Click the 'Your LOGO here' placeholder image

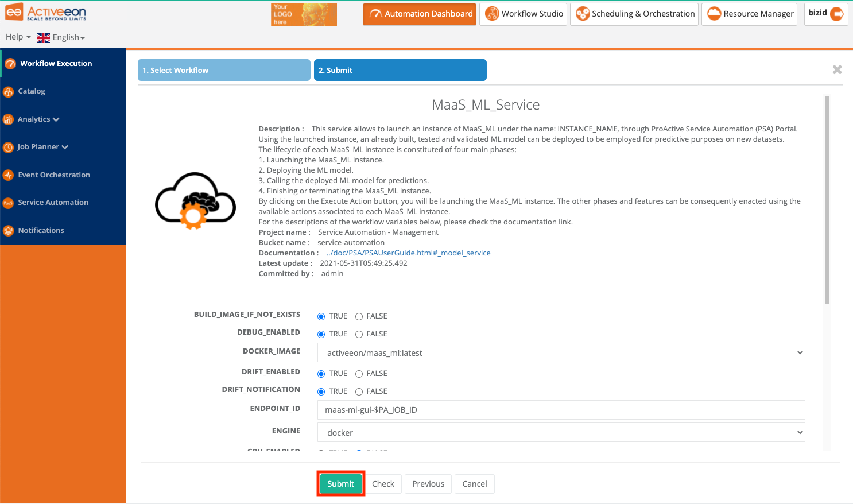[x=304, y=14]
